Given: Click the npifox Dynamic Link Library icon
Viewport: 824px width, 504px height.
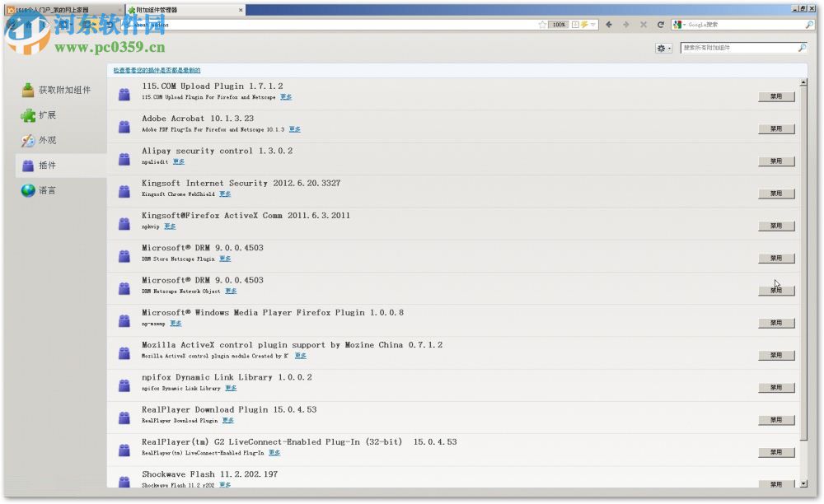Looking at the screenshot, I should click(x=124, y=385).
